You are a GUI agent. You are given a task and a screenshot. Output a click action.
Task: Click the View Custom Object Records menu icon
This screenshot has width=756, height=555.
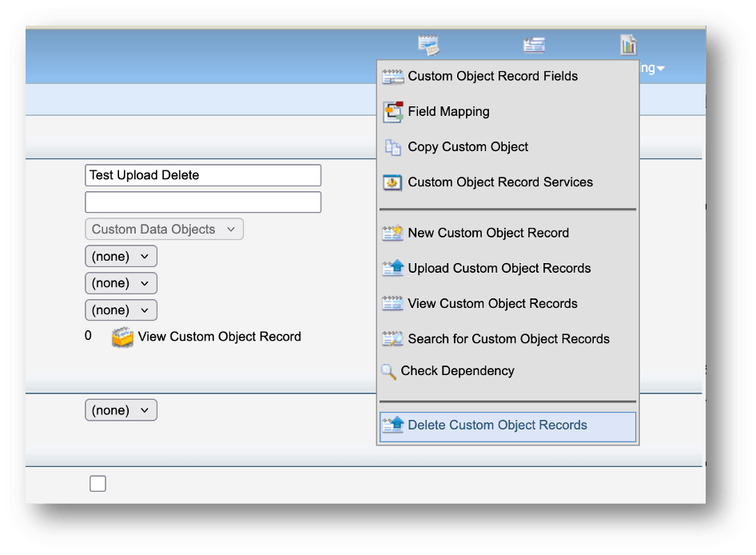click(x=392, y=304)
